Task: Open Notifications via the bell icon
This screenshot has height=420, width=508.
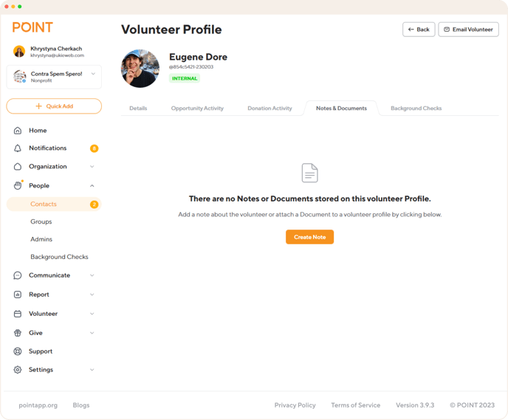Action: point(18,148)
